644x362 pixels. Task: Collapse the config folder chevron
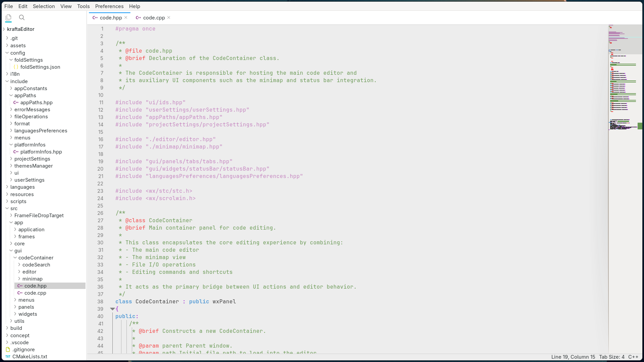7,53
